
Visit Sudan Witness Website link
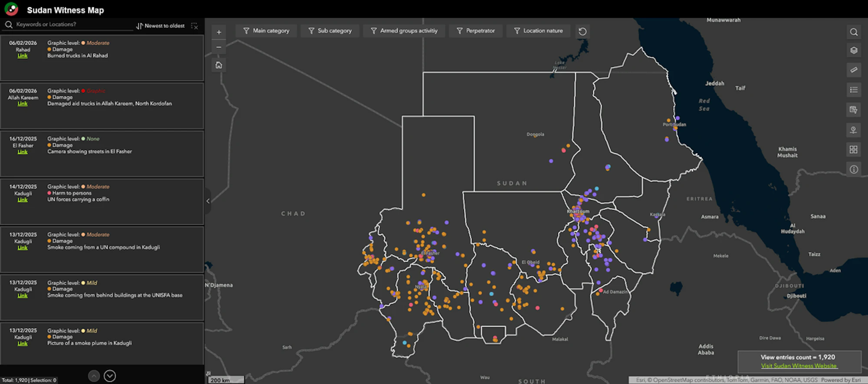(799, 366)
